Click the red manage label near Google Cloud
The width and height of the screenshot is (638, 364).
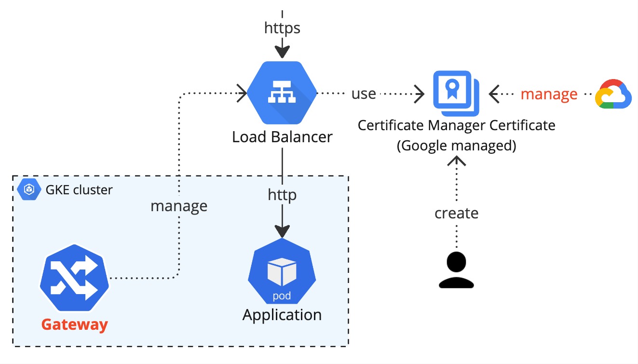click(x=549, y=94)
